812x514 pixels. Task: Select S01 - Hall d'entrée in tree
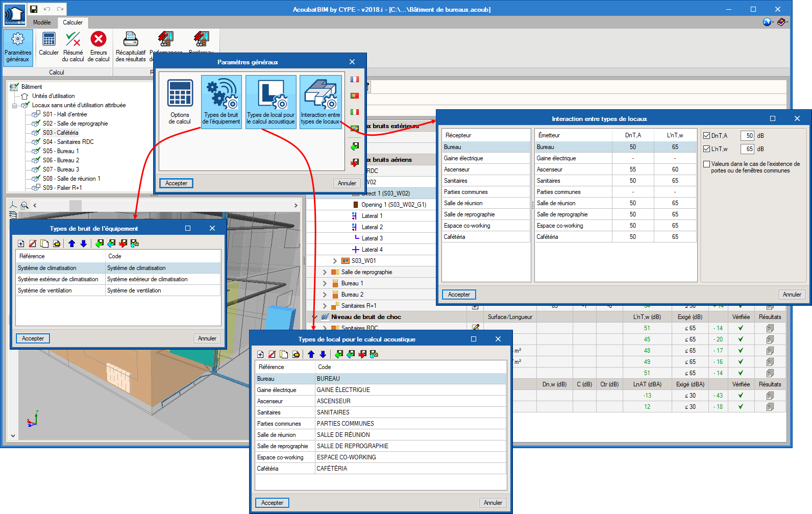65,114
